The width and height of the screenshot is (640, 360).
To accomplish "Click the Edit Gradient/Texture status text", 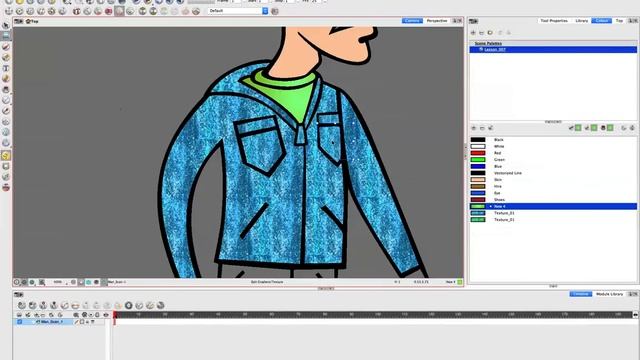I will click(267, 282).
